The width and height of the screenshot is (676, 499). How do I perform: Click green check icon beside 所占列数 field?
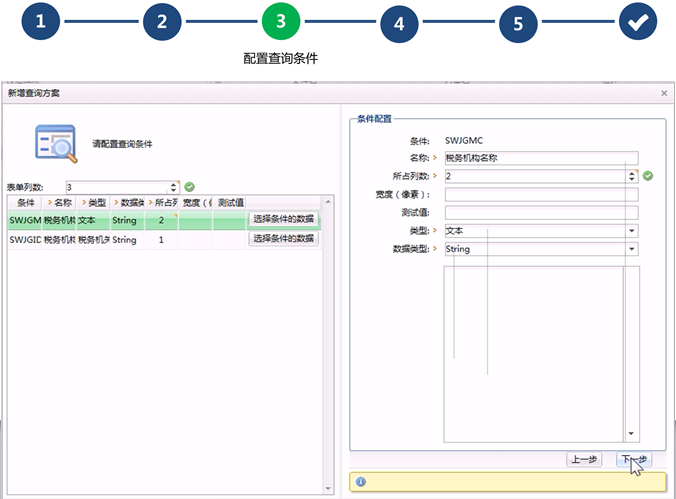point(647,175)
